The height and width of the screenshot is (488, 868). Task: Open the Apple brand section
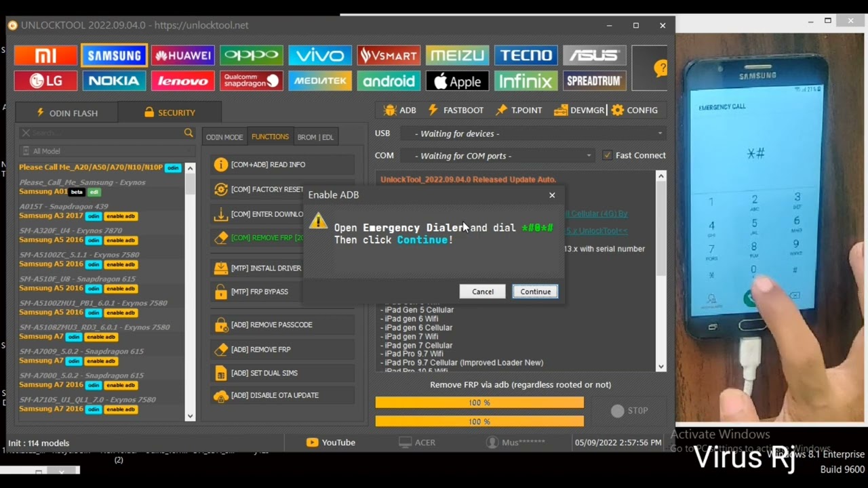(457, 81)
